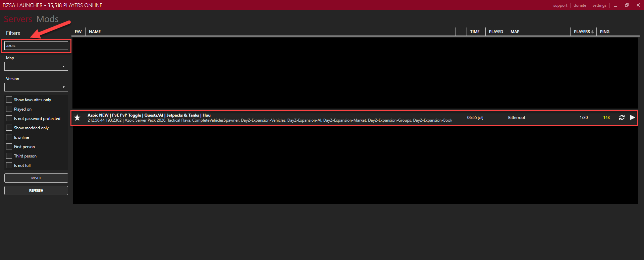Open the Version filter dropdown

[36, 87]
